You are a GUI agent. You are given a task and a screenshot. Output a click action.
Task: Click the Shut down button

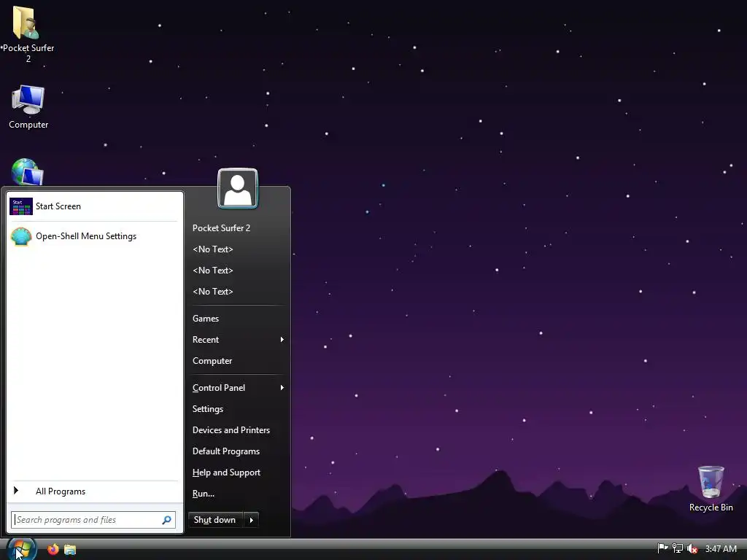point(215,520)
